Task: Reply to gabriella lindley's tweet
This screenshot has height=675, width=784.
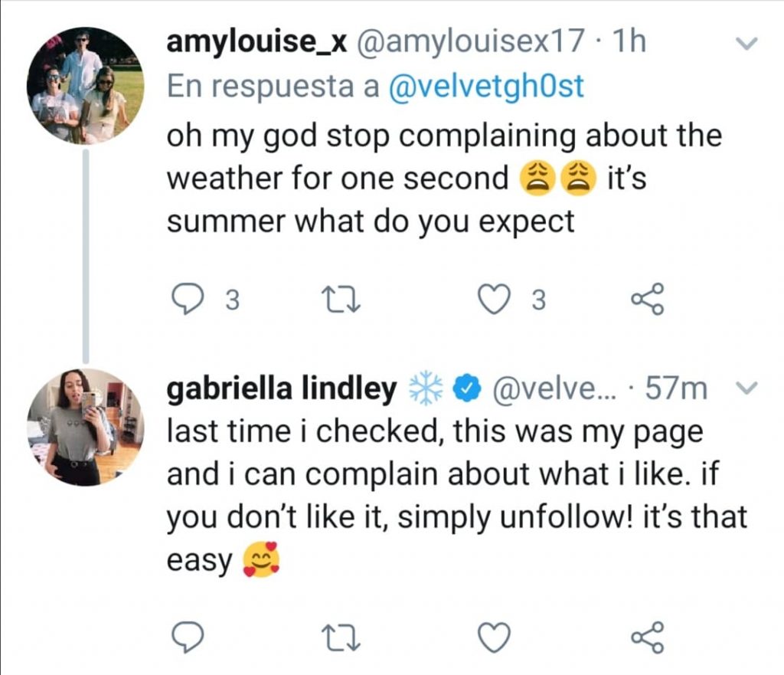Action: click(188, 637)
